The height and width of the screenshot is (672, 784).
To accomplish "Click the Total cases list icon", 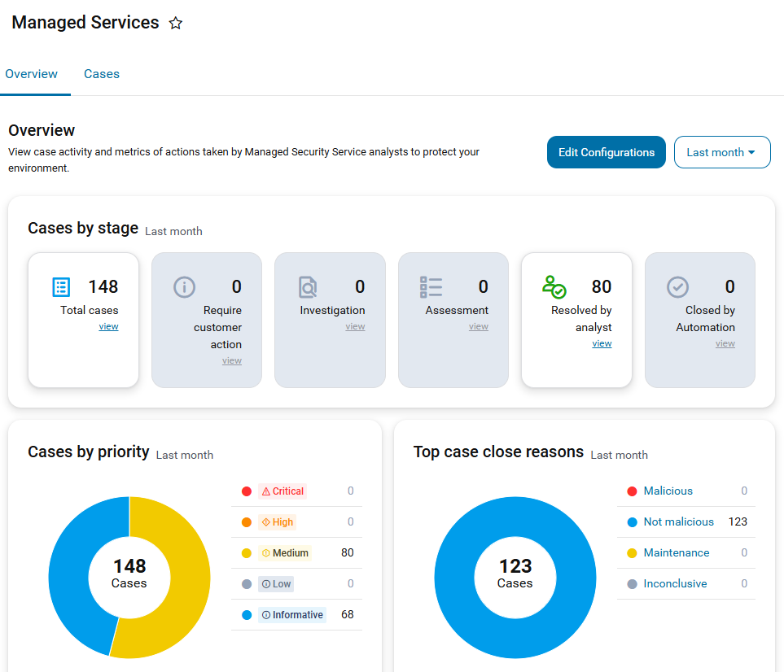I will click(61, 287).
